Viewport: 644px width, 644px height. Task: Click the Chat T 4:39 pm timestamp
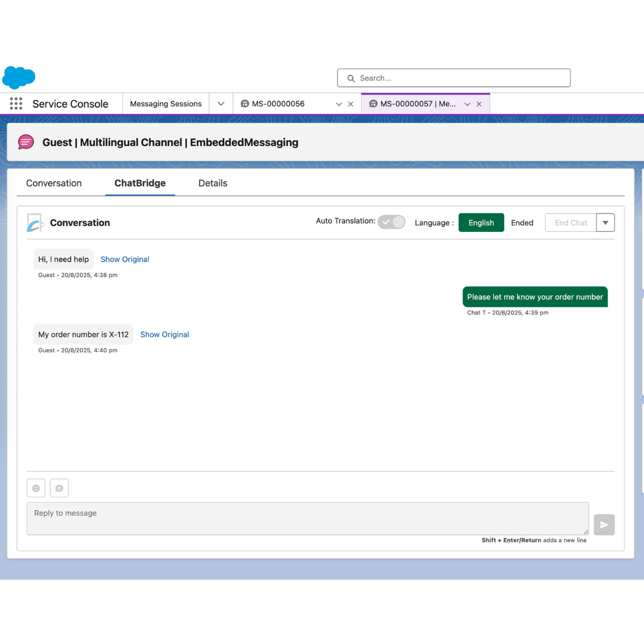[508, 312]
